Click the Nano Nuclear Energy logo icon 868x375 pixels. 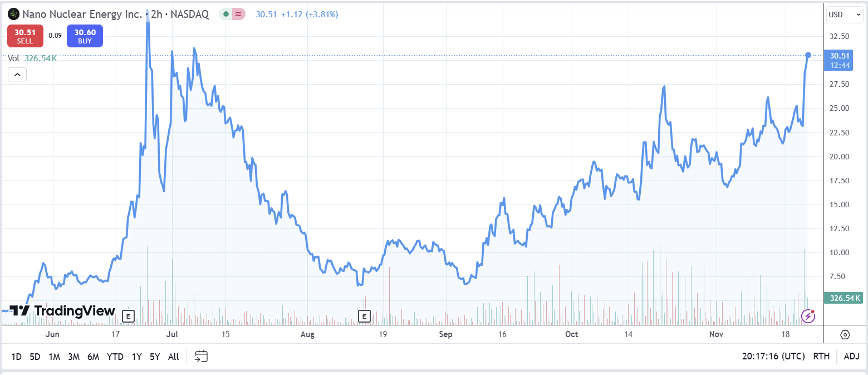pyautogui.click(x=13, y=14)
